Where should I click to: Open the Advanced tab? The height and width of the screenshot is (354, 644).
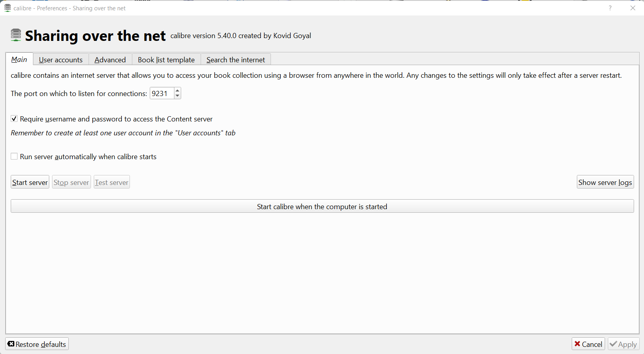110,60
